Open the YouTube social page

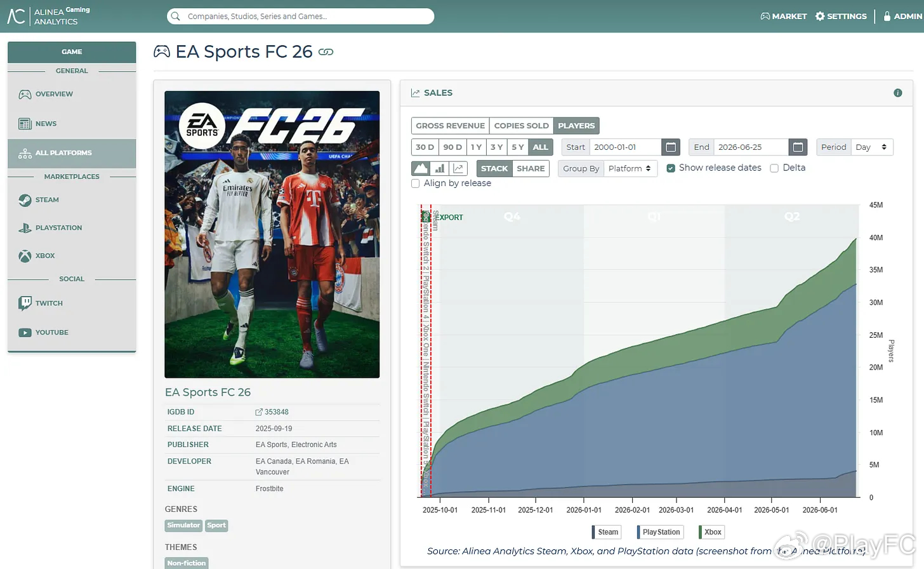[72, 333]
